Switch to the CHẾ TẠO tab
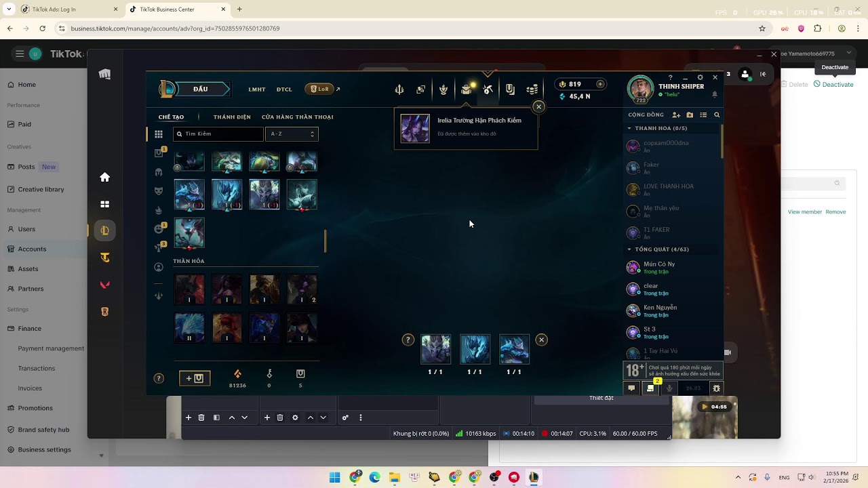The image size is (868, 488). pos(171,117)
